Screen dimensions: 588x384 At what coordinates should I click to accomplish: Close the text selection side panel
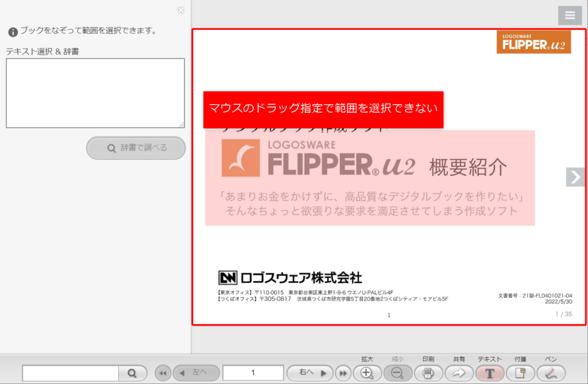click(x=181, y=10)
